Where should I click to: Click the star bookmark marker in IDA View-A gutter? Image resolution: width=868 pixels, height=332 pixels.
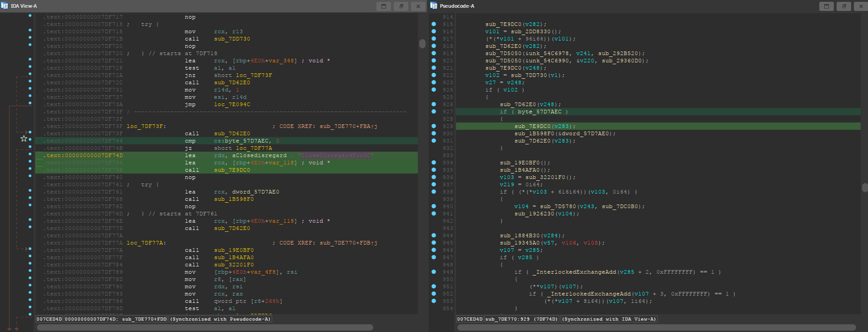coord(24,138)
